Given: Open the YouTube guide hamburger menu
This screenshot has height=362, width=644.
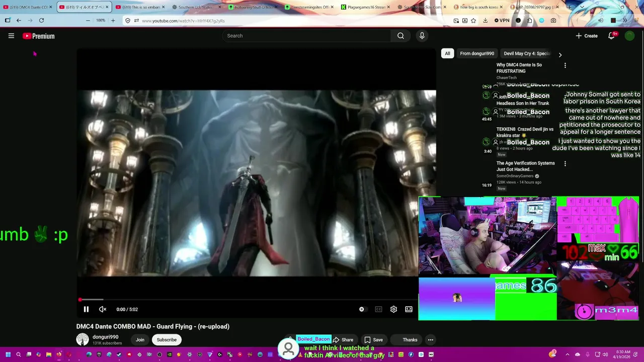Looking at the screenshot, I should (11, 36).
